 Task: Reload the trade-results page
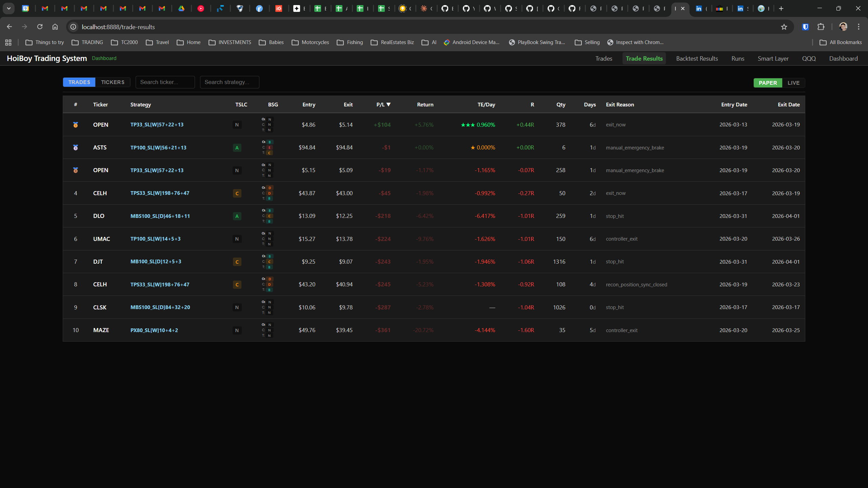tap(40, 27)
